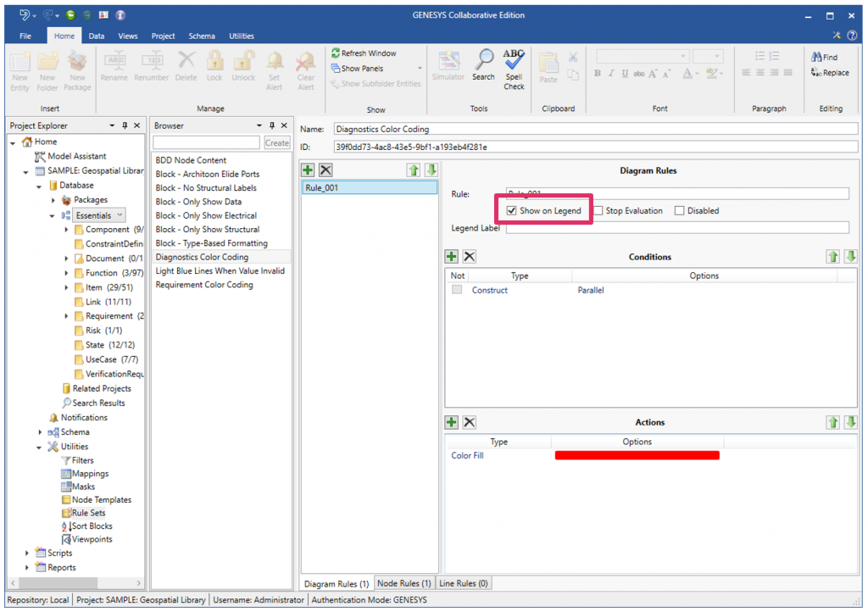The height and width of the screenshot is (612, 868).
Task: Expand the Packages tree node
Action: coord(53,200)
